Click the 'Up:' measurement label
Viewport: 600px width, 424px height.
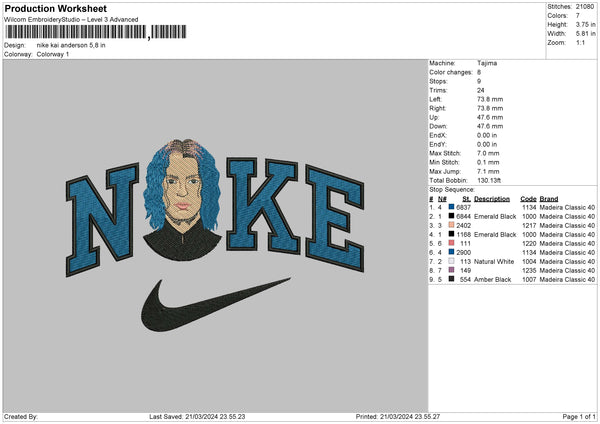coord(433,117)
